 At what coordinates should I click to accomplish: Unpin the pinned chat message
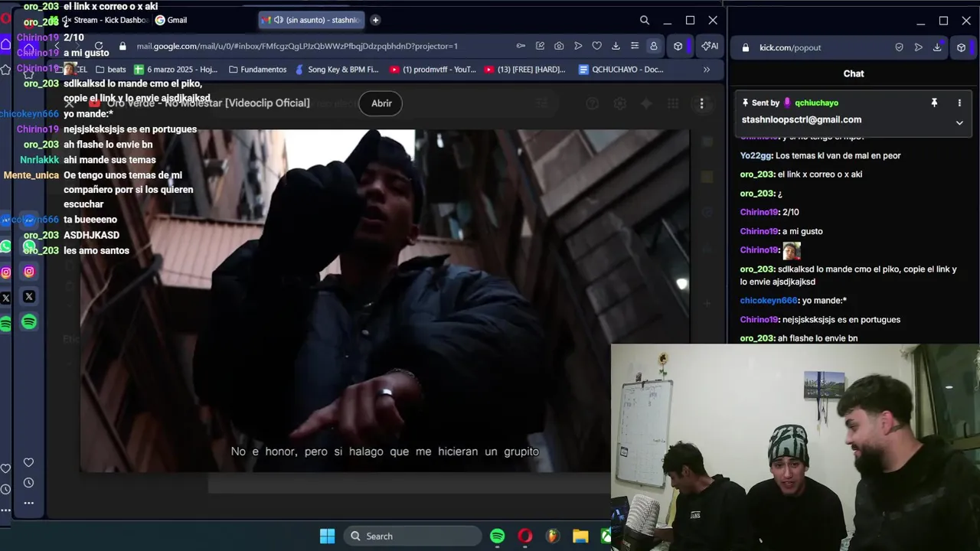pyautogui.click(x=934, y=103)
